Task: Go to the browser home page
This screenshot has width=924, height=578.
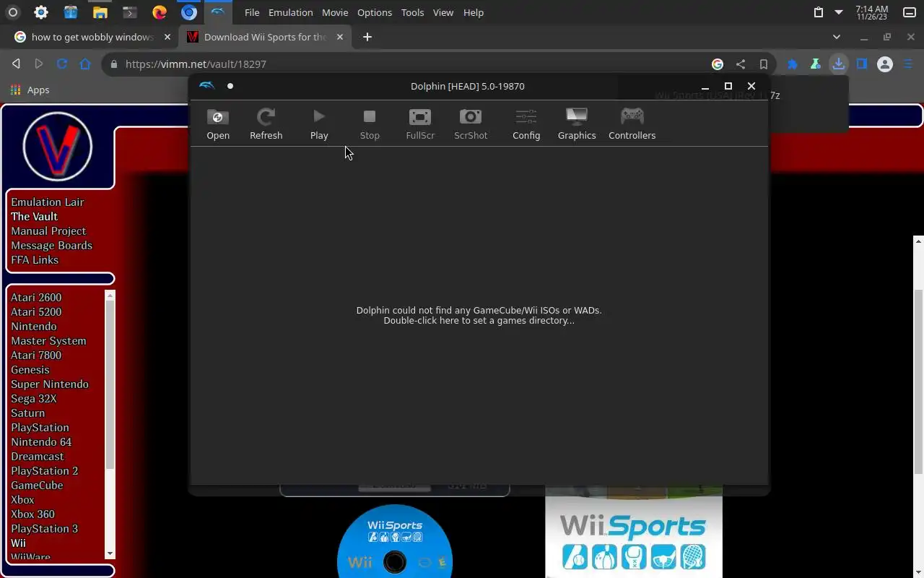Action: tap(85, 64)
